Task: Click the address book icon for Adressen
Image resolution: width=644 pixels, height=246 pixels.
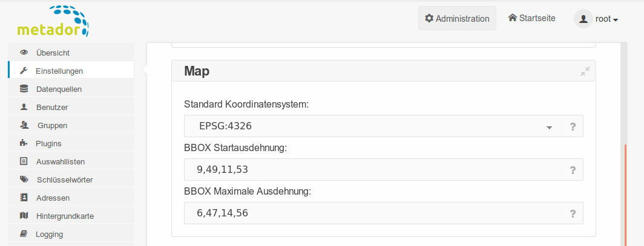Action: pyautogui.click(x=24, y=198)
